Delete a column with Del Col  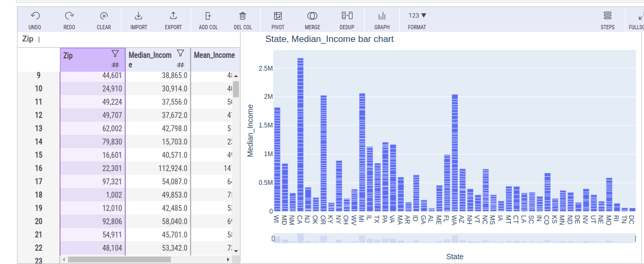[243, 16]
